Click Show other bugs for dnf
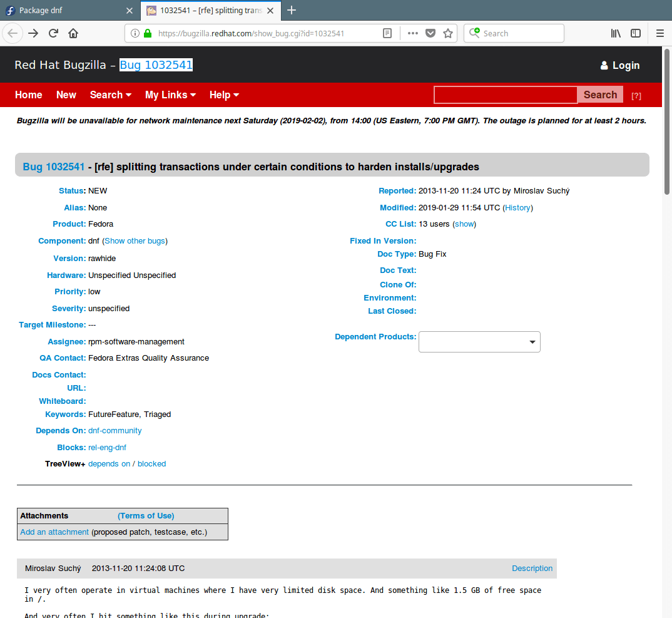This screenshot has width=672, height=618. pyautogui.click(x=135, y=240)
